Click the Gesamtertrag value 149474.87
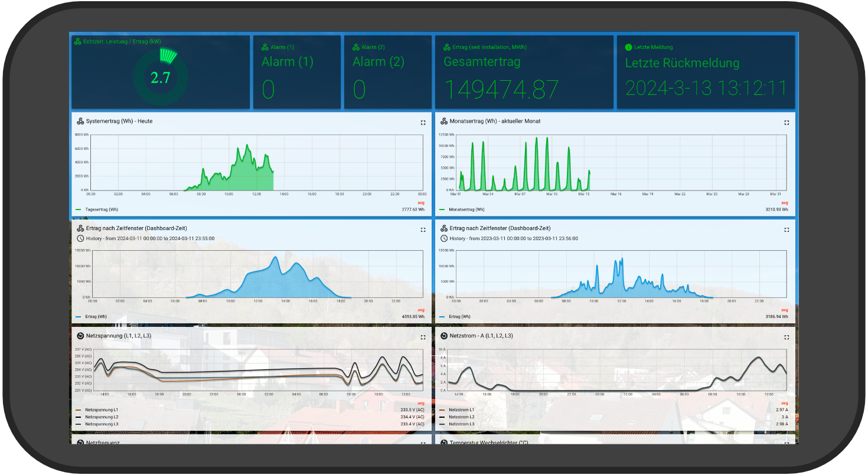The image size is (868, 475). click(501, 89)
